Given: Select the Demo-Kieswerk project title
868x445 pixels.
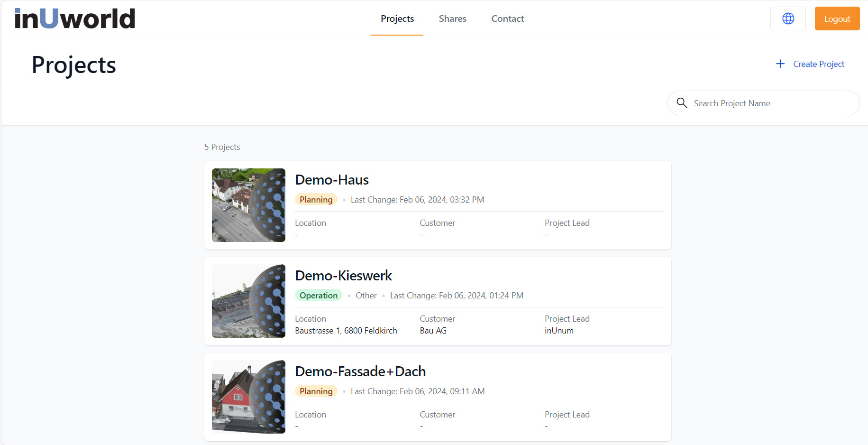Looking at the screenshot, I should [343, 276].
